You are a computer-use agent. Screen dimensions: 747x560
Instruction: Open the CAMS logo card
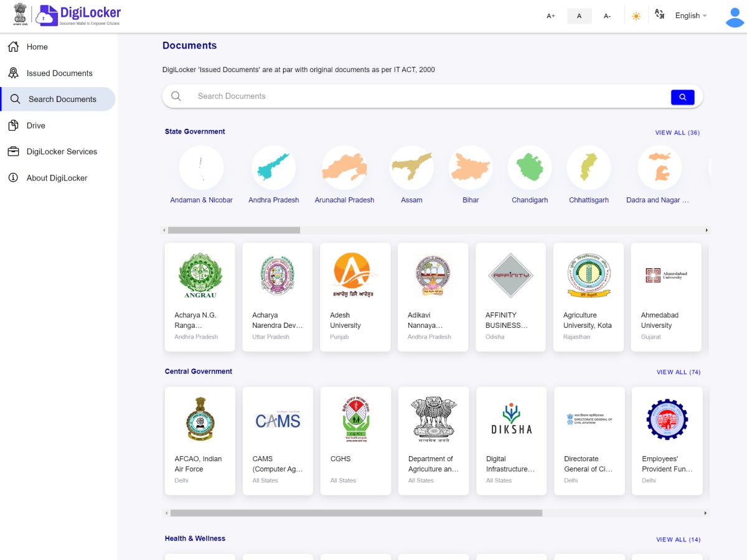pos(278,421)
